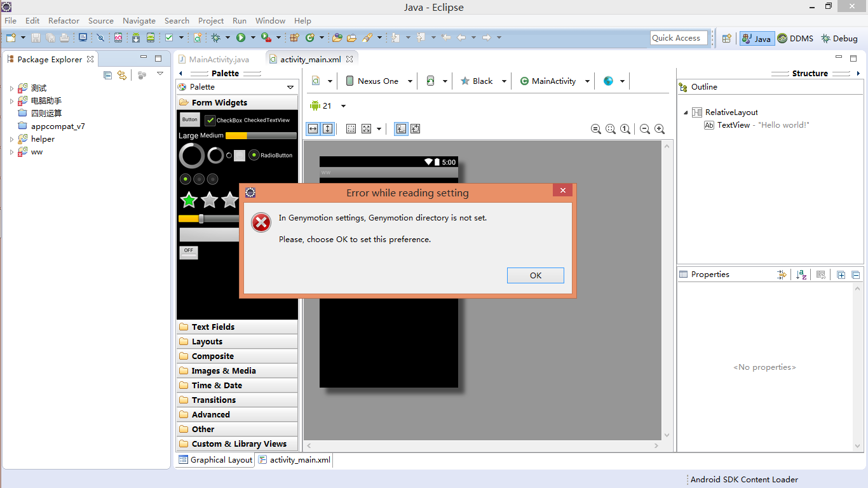Viewport: 868px width, 488px height.
Task: Expand the helper project node
Action: tap(11, 139)
